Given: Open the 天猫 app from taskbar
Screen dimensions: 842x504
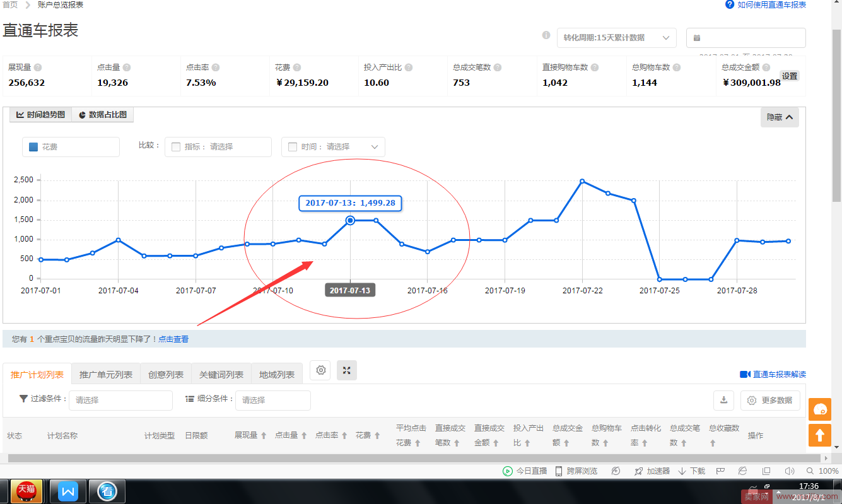Looking at the screenshot, I should pyautogui.click(x=26, y=491).
